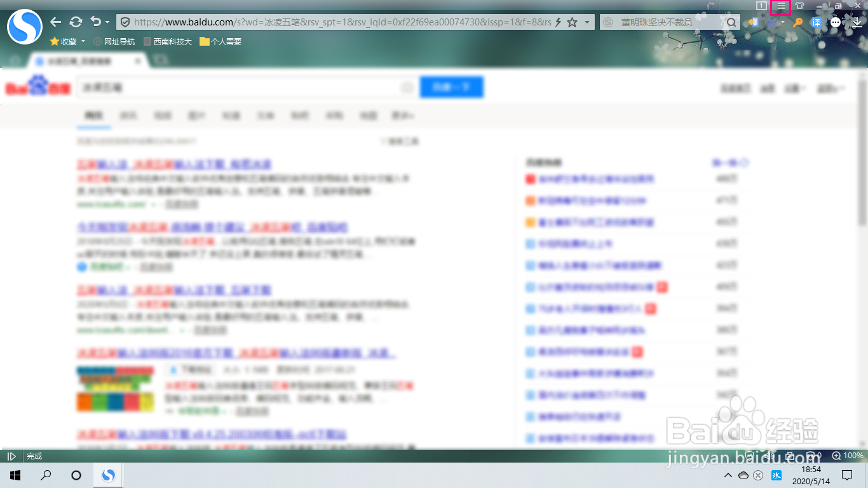Open the 西南科技大 bookmark

coord(168,41)
